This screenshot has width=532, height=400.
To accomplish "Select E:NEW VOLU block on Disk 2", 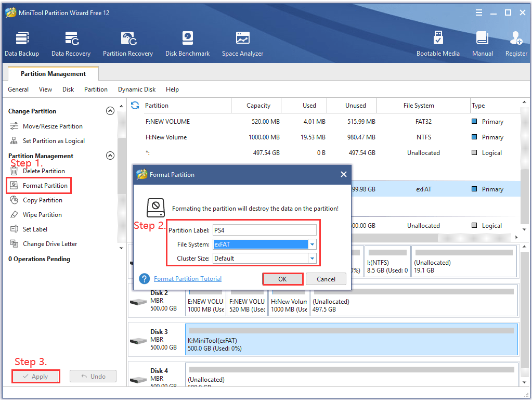I will tap(205, 302).
